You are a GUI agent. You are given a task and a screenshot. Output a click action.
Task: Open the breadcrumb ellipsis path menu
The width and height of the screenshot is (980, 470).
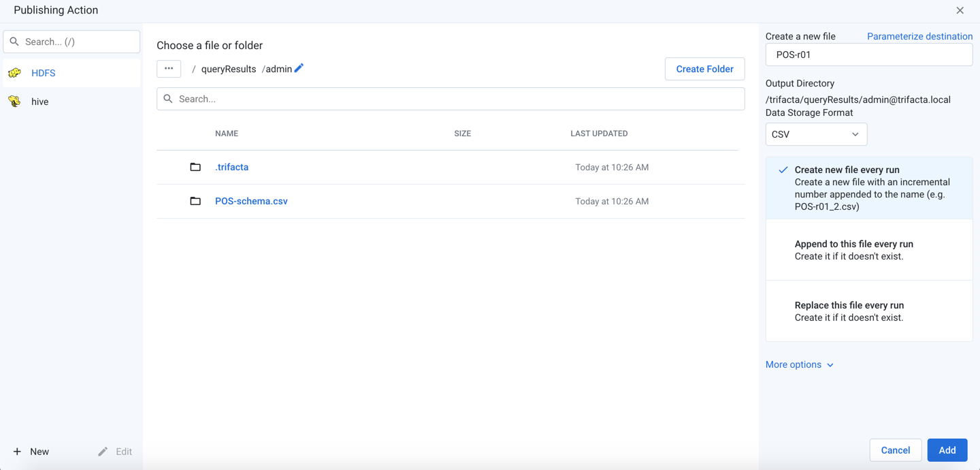point(169,69)
